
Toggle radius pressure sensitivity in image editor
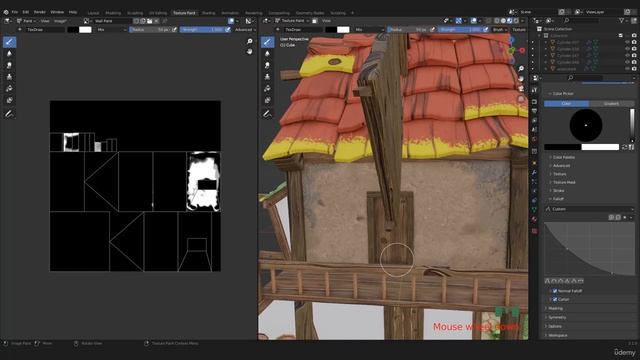(175, 29)
